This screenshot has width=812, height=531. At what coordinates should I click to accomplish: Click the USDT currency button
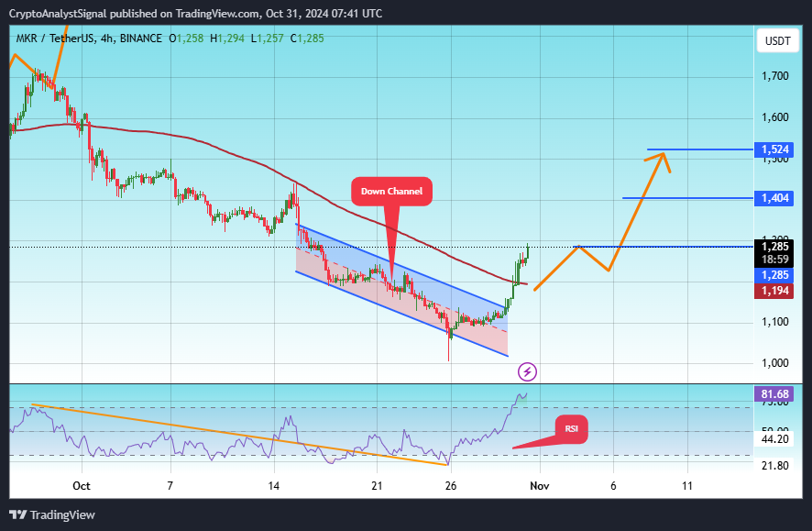tap(778, 41)
